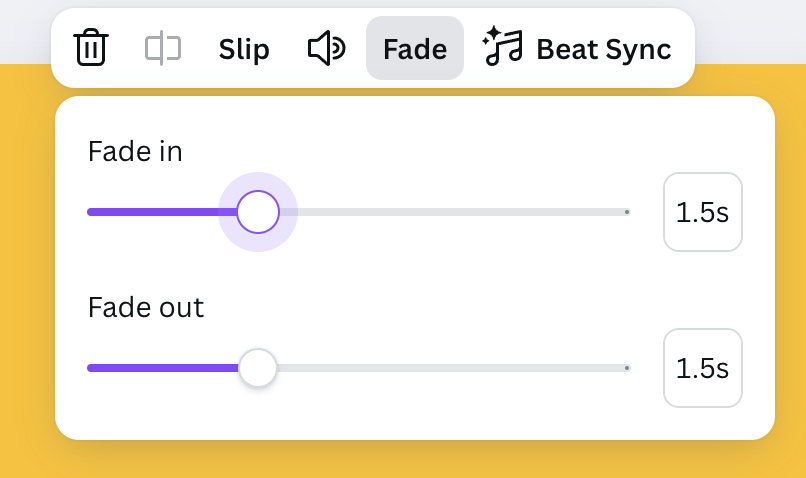
Task: Click the purple filled part of Fade in track
Action: point(160,212)
